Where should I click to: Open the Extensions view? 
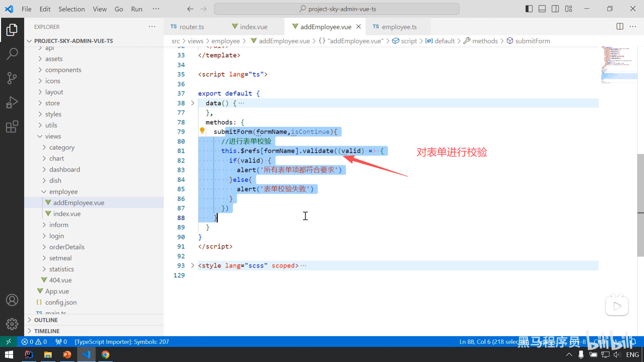[12, 127]
